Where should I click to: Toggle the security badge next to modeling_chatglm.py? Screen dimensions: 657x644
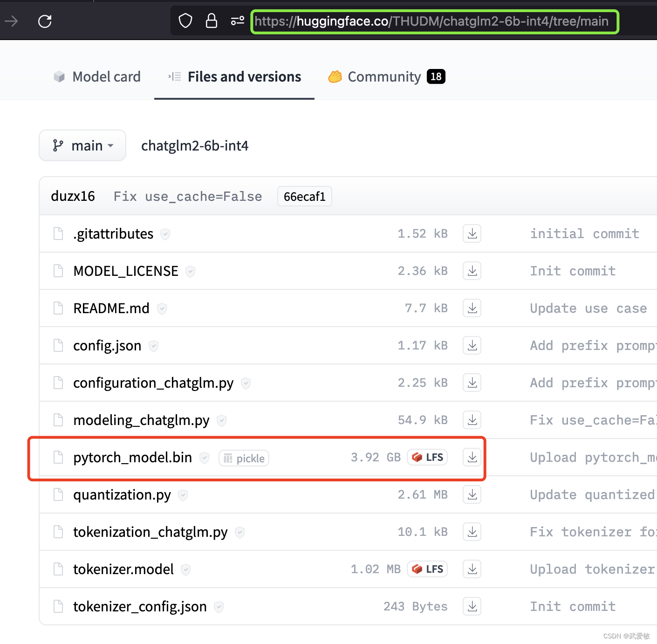pos(221,420)
